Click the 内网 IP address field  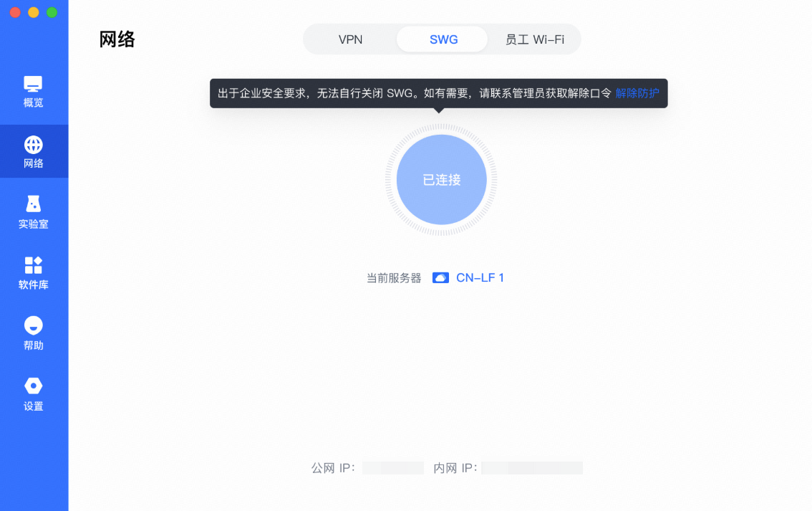pos(532,468)
